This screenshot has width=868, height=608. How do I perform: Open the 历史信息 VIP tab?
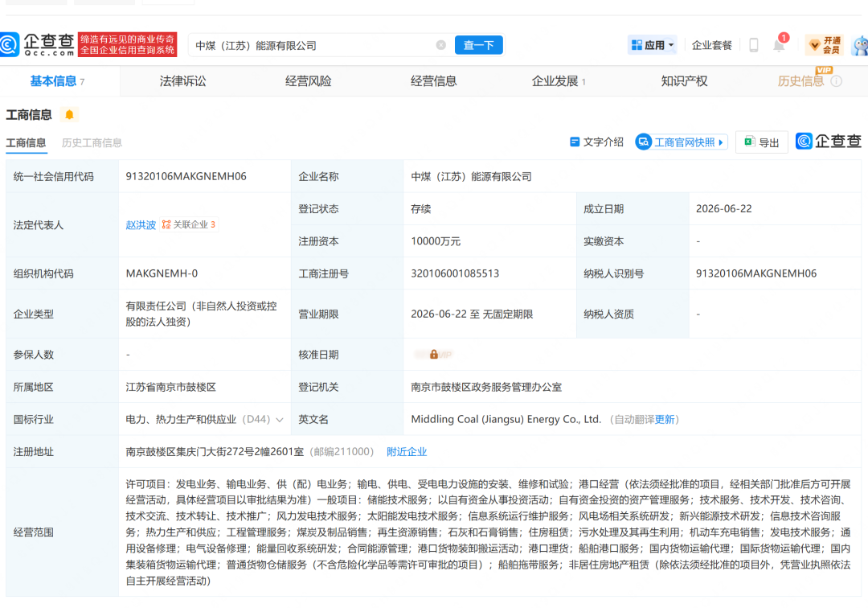(800, 81)
